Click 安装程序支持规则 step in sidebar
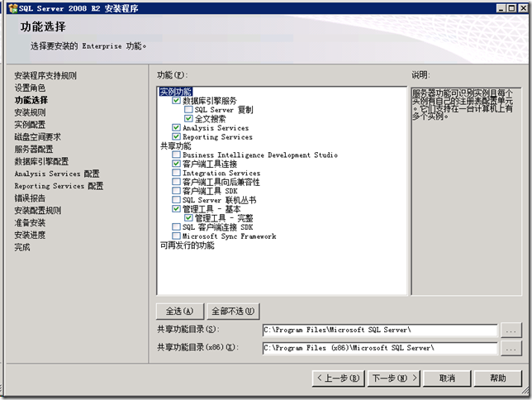Viewport: 532px width, 400px height. pyautogui.click(x=45, y=75)
